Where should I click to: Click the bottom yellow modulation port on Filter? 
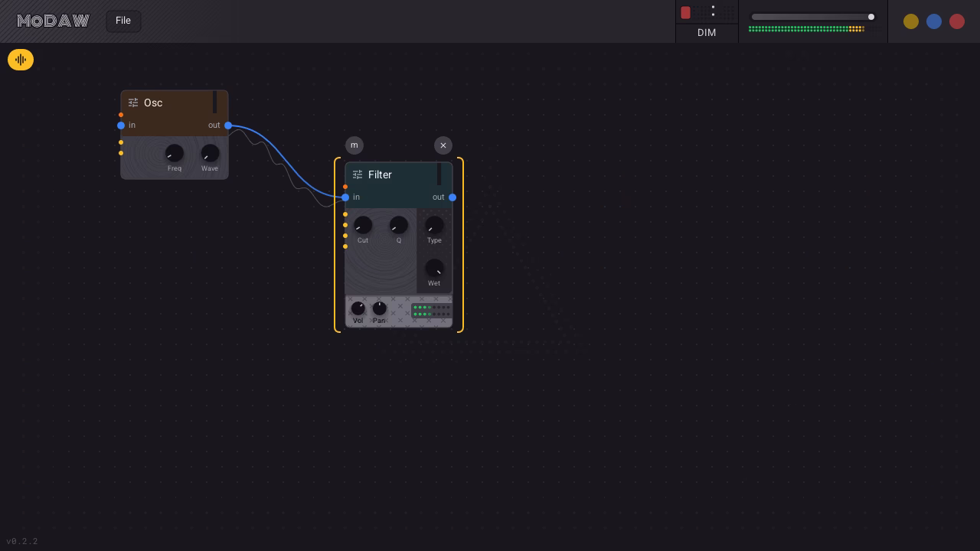[x=345, y=246]
